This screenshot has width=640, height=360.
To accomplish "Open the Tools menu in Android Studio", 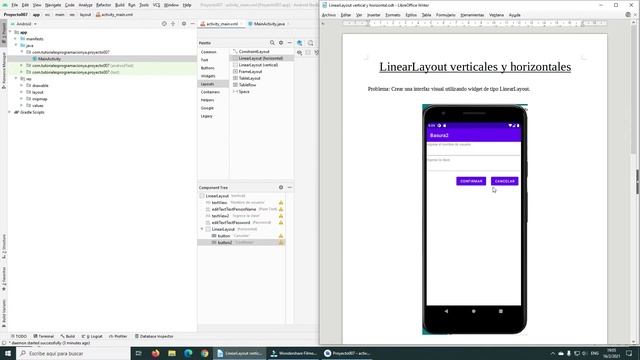I will click(144, 5).
